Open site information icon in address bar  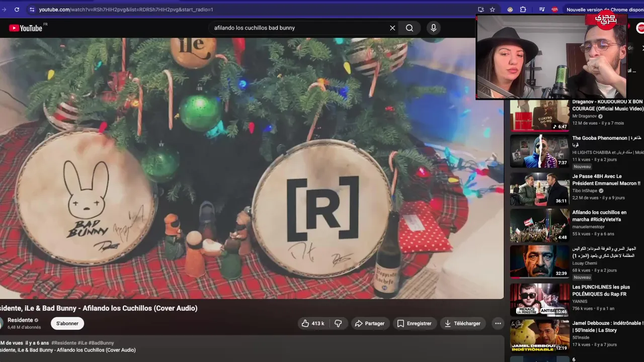point(32,10)
